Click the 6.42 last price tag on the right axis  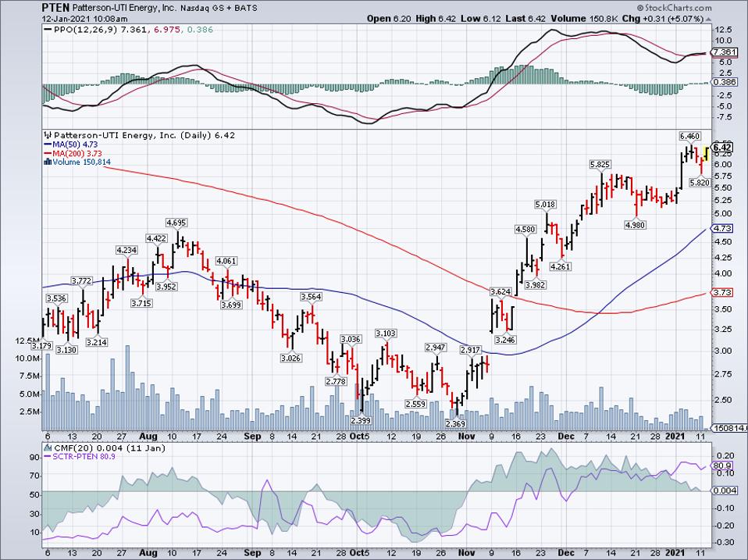[721, 148]
